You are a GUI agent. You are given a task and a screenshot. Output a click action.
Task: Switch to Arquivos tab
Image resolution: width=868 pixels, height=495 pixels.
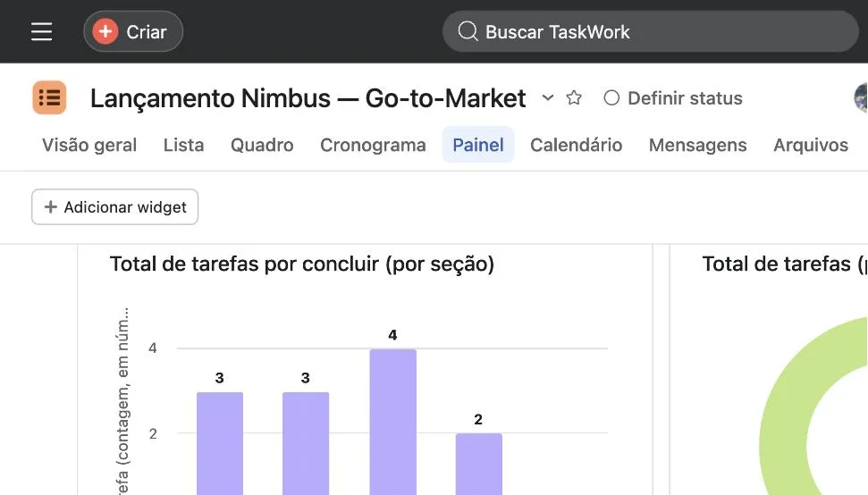point(811,145)
